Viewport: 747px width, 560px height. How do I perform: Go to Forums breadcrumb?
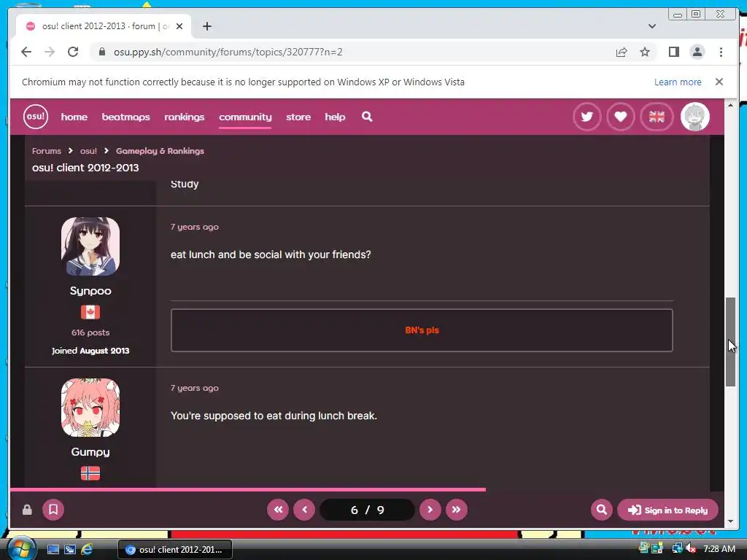[x=47, y=151]
